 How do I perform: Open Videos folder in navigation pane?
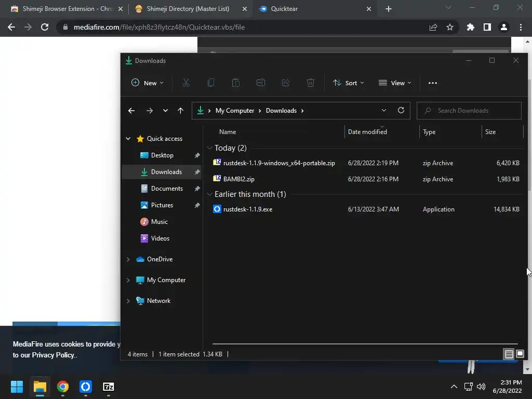tap(160, 238)
